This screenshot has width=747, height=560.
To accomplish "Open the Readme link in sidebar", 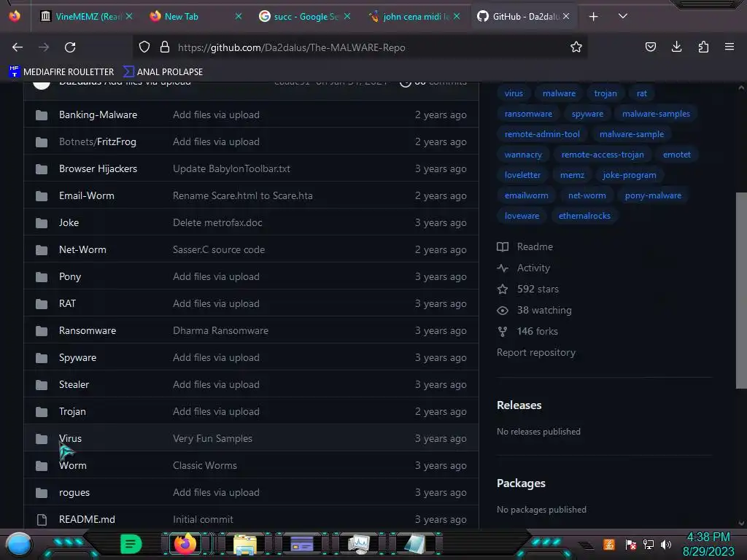I will click(x=525, y=246).
